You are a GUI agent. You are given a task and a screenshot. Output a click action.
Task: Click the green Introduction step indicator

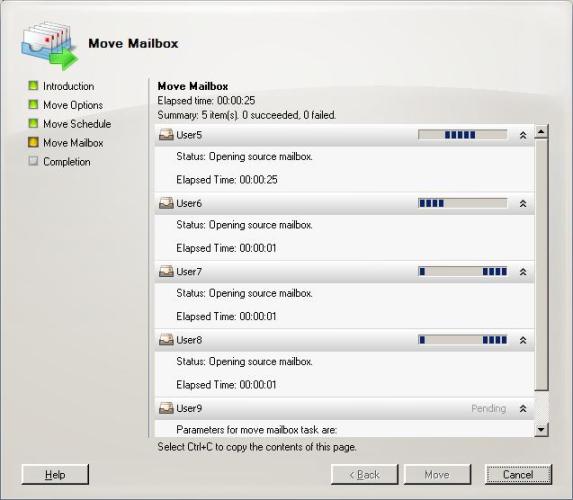[33, 86]
